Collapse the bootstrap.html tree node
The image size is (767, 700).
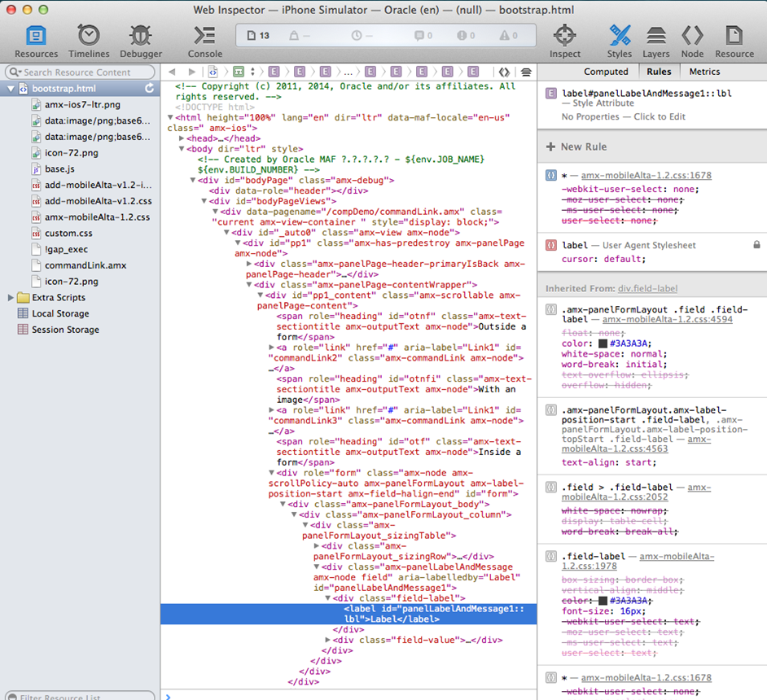click(11, 88)
